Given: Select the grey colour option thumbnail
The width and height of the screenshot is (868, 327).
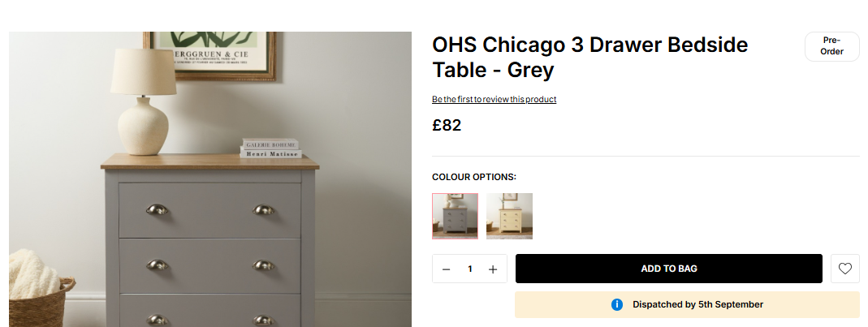Looking at the screenshot, I should [x=455, y=217].
